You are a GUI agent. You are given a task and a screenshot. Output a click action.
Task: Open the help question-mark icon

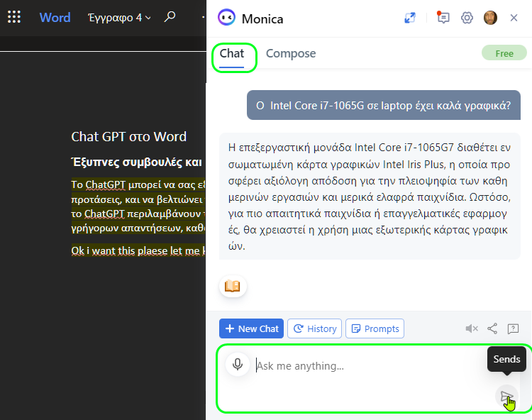pos(513,328)
